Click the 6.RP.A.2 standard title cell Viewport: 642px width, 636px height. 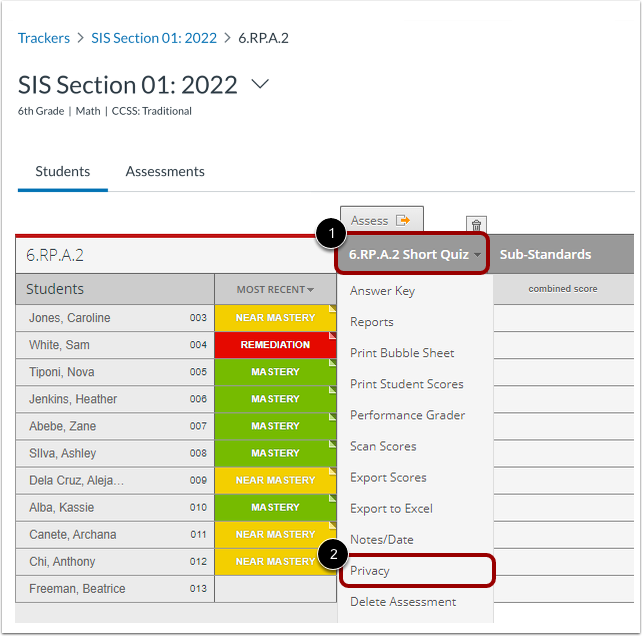point(176,255)
